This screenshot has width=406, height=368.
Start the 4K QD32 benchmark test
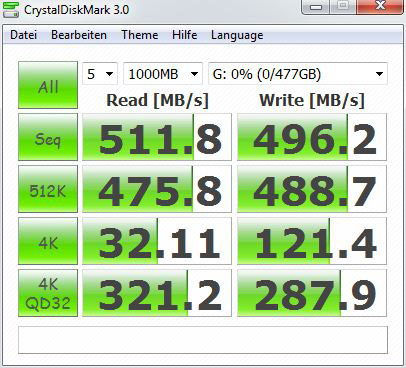[48, 293]
